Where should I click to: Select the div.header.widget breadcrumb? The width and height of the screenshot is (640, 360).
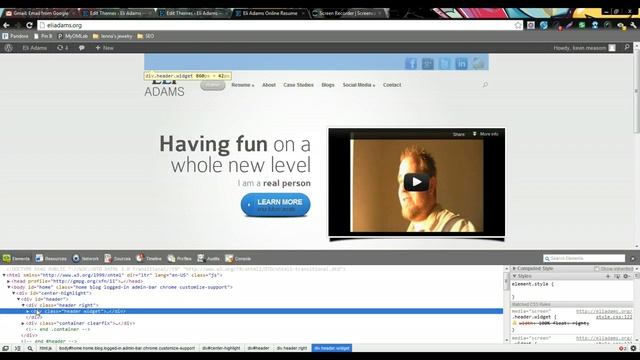pos(332,348)
